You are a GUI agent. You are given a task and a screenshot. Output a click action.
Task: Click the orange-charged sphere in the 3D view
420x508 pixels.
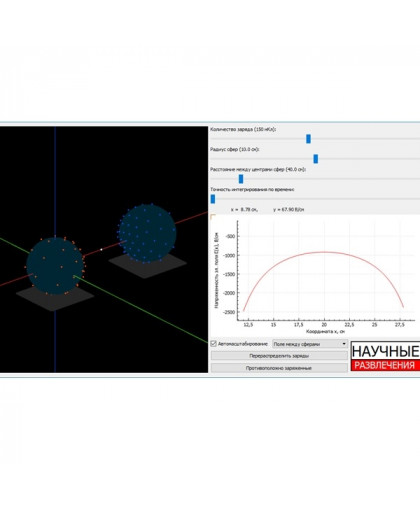(x=55, y=266)
